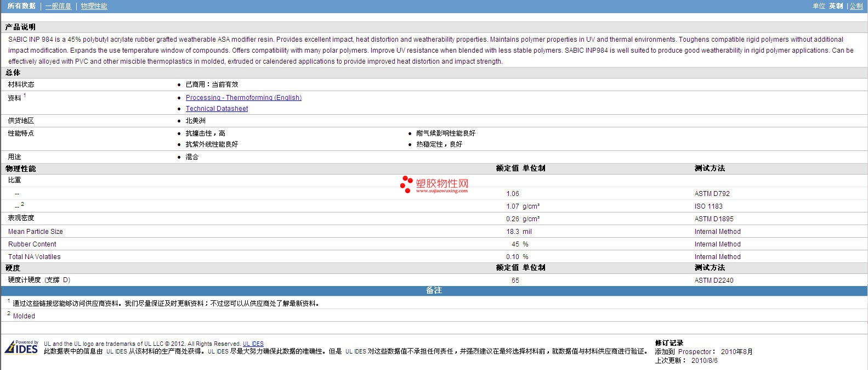Click the 0.10 % volatiles value
The image size is (868, 370).
tap(517, 257)
